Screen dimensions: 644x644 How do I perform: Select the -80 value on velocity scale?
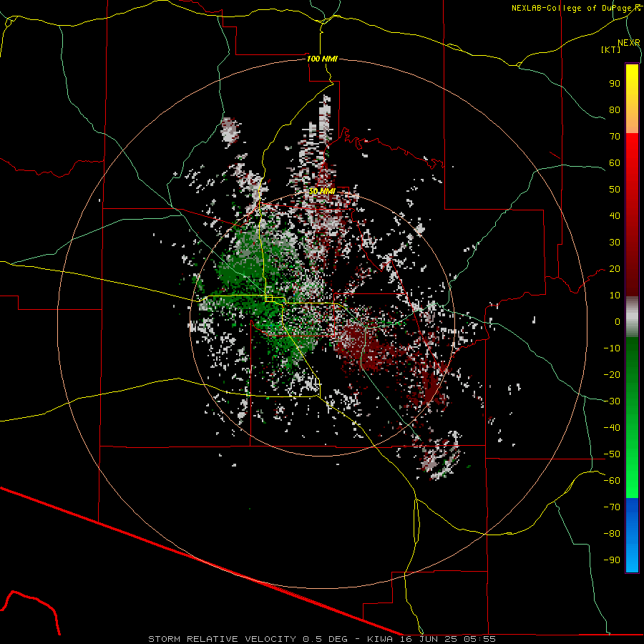pos(612,534)
